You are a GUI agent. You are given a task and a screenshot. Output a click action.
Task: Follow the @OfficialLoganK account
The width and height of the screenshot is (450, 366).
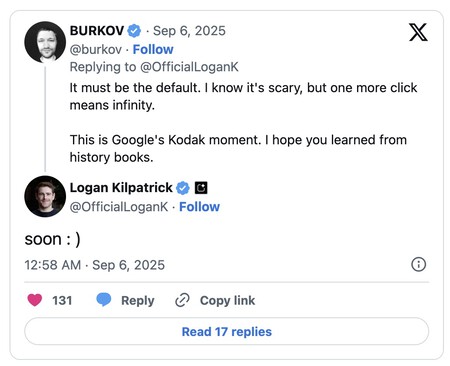(x=199, y=207)
